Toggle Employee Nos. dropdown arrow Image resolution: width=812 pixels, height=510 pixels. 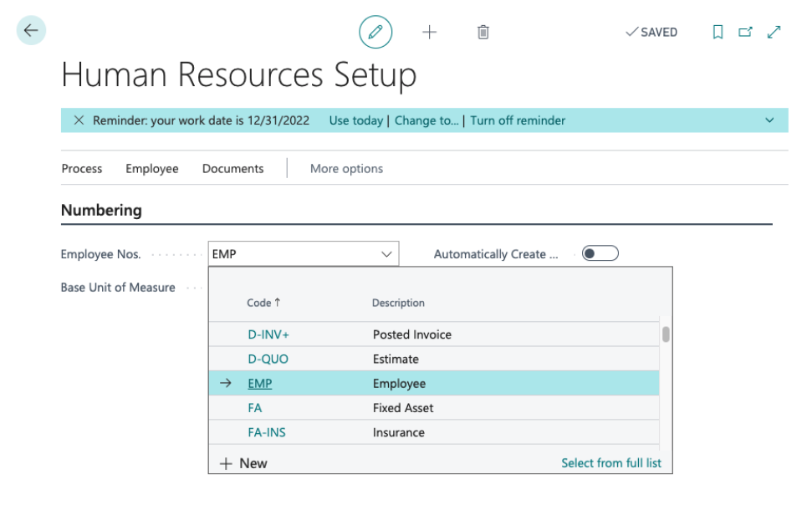point(386,254)
